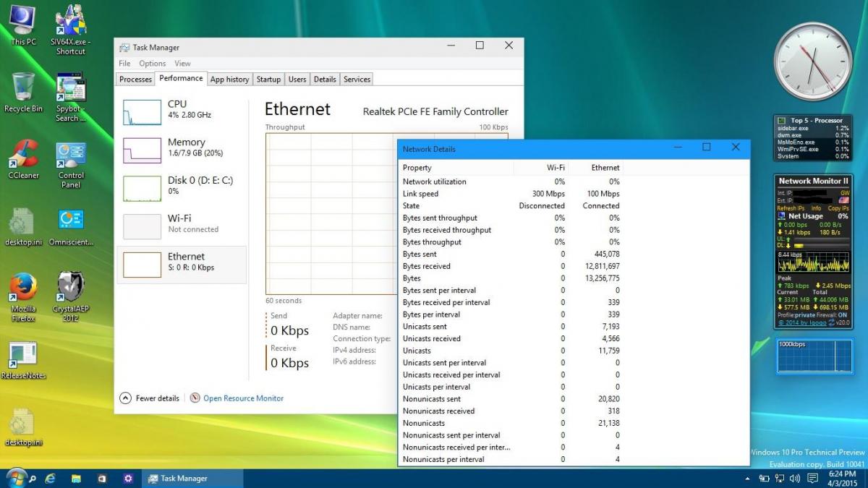
Task: Open taskbar search magnifier
Action: click(31, 479)
